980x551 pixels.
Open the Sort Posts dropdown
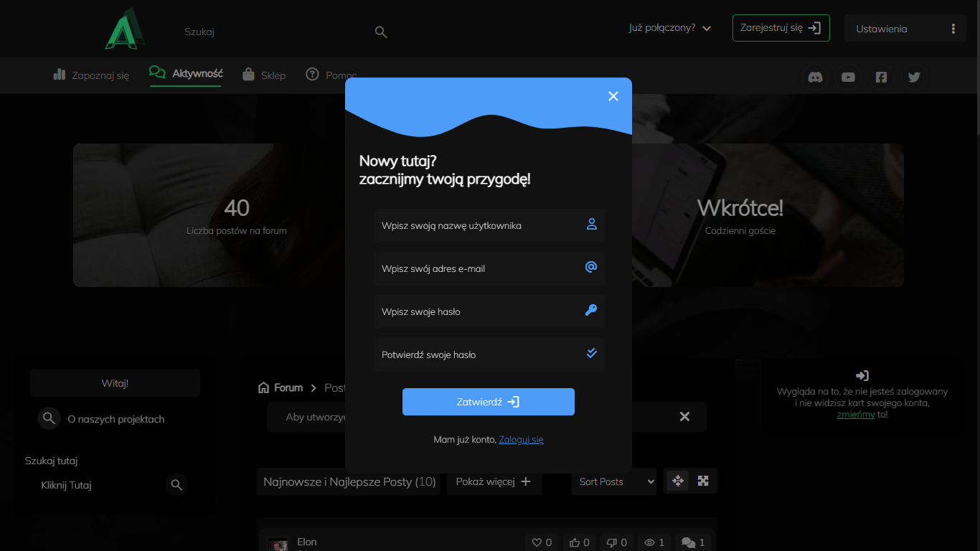(614, 481)
